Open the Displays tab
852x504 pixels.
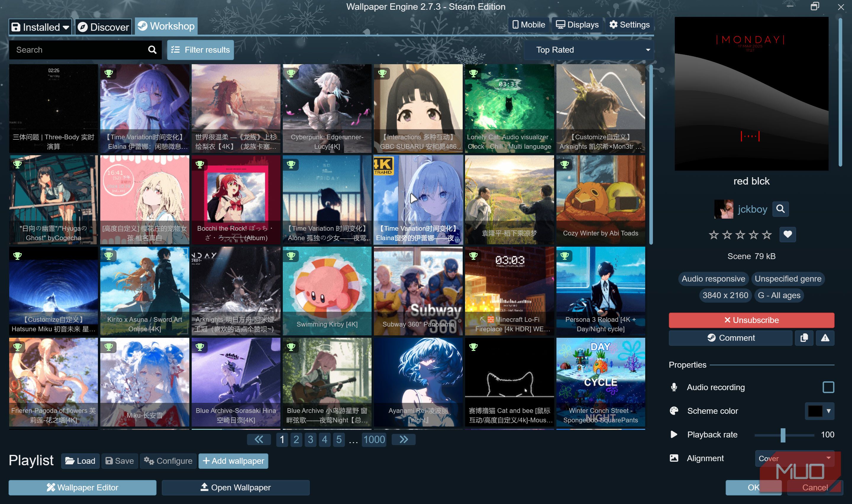pos(577,25)
